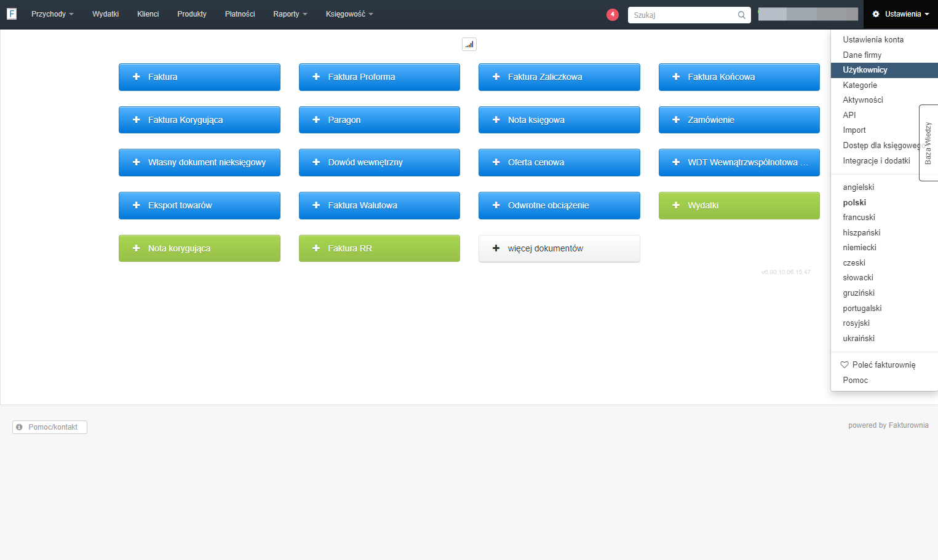Expand the Księgowość dropdown

[x=349, y=14]
